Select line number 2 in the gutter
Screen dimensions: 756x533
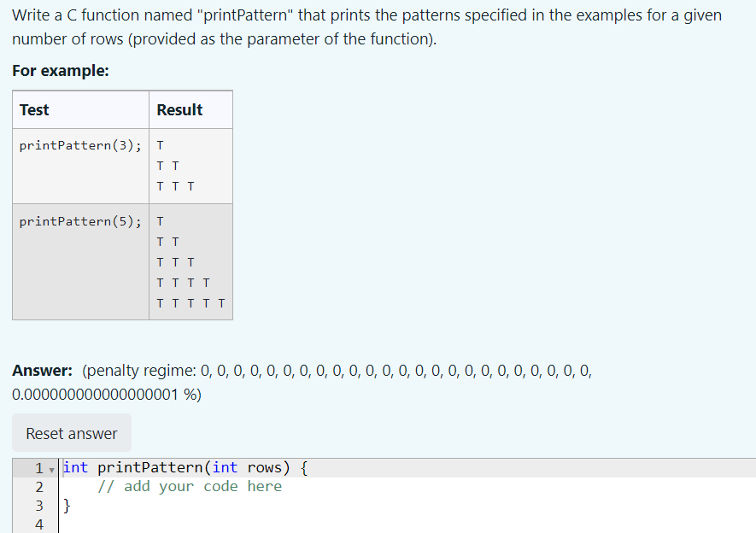coord(39,486)
